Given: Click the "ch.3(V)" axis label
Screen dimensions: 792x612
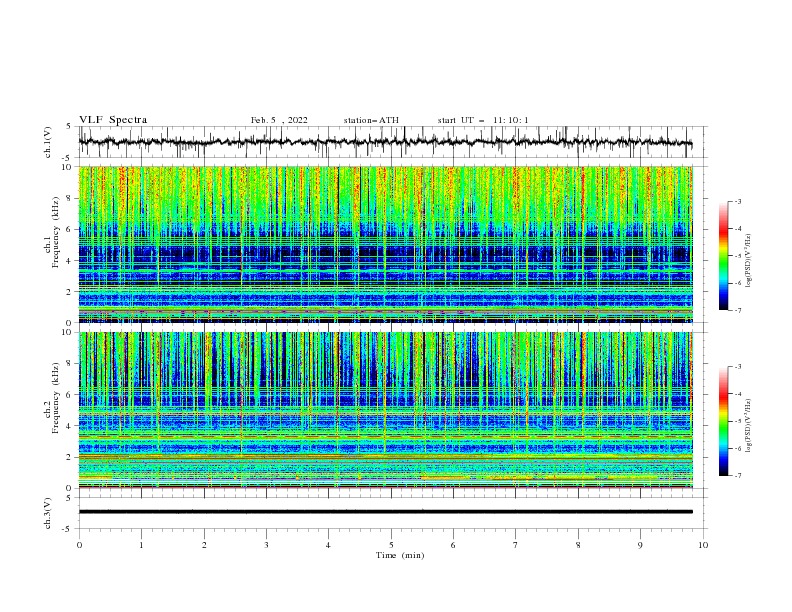Looking at the screenshot, I should click(x=48, y=513).
